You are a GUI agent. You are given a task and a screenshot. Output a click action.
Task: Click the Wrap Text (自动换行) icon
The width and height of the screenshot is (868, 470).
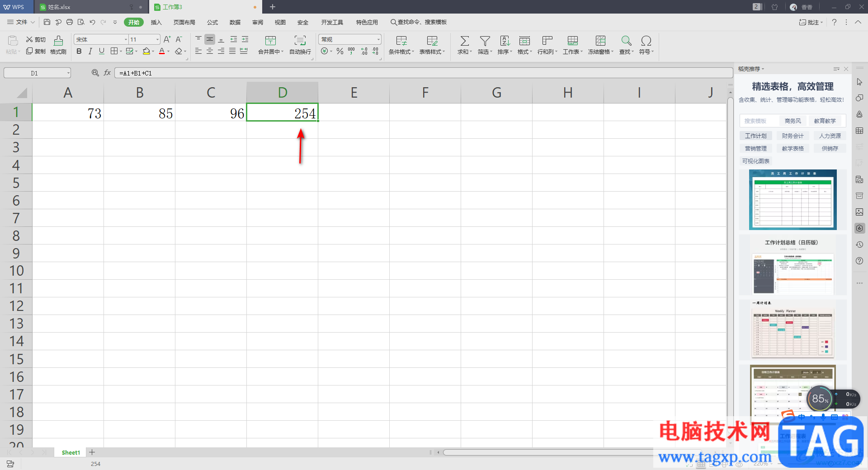tap(300, 41)
